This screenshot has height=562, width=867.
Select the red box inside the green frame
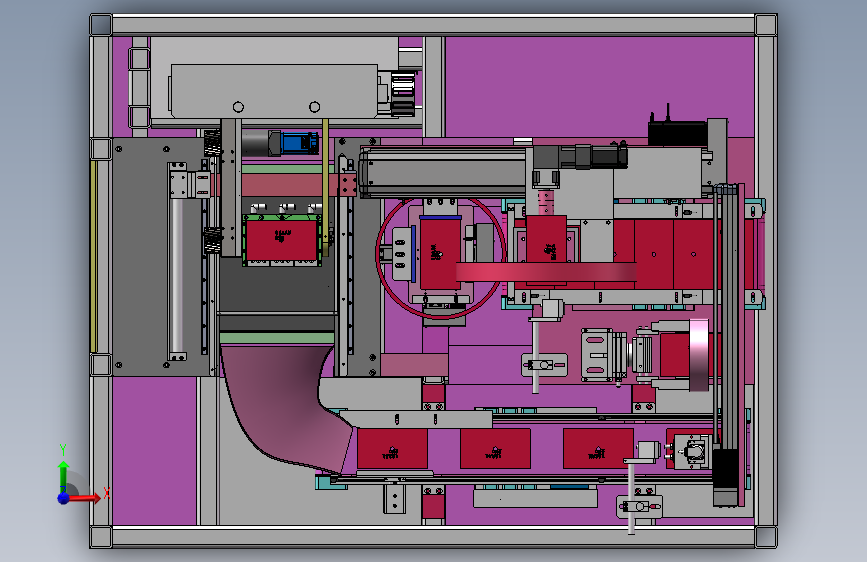click(281, 241)
